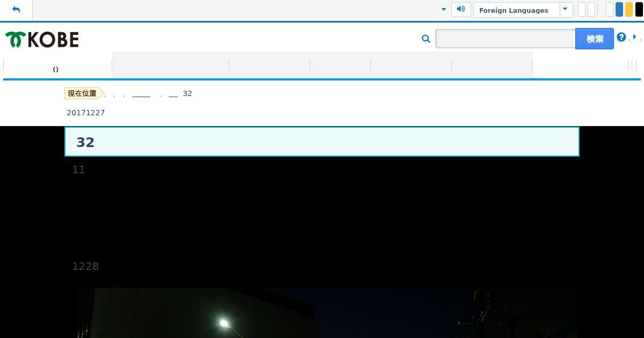The width and height of the screenshot is (644, 338).
Task: Click the body text 11
Action: click(78, 170)
